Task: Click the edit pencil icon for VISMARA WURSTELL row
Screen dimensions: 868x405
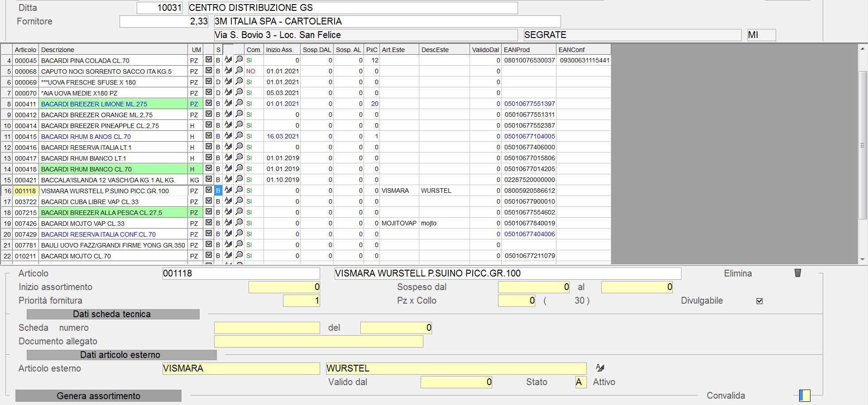Action: [228, 190]
